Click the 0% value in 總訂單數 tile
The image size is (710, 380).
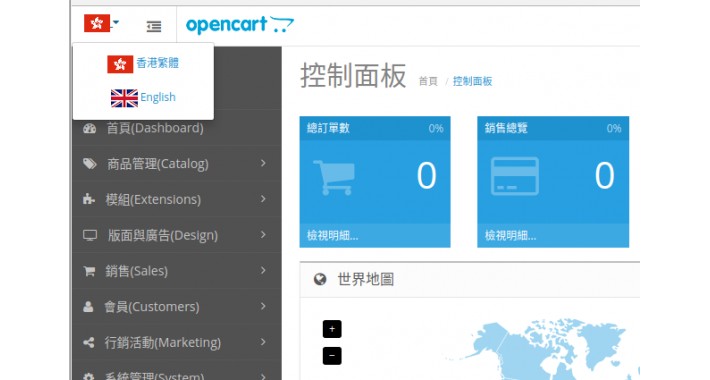click(x=436, y=129)
